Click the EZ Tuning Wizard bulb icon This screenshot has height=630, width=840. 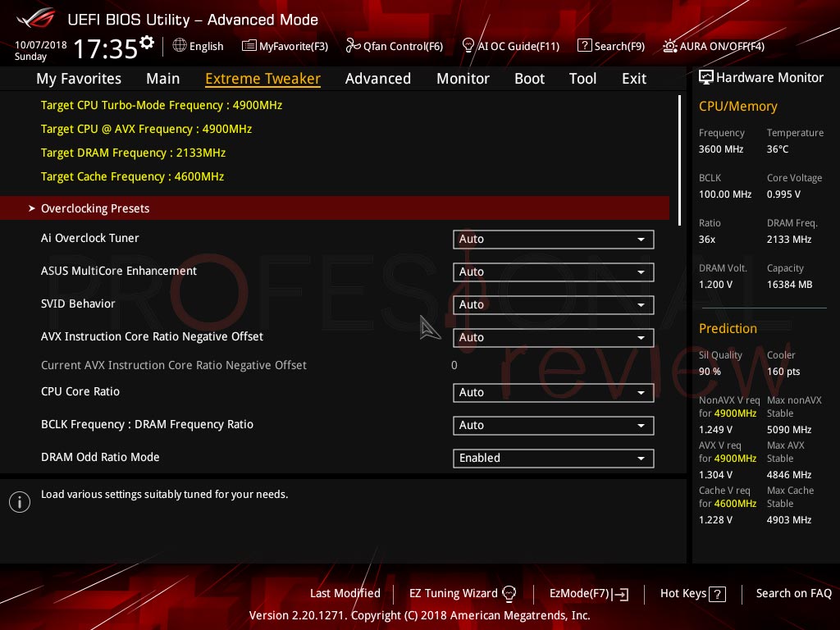509,593
